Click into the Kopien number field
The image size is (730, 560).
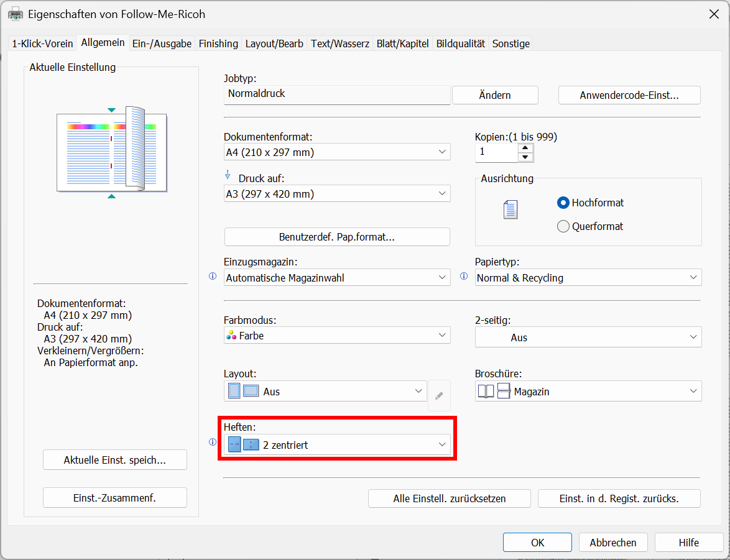coord(496,152)
